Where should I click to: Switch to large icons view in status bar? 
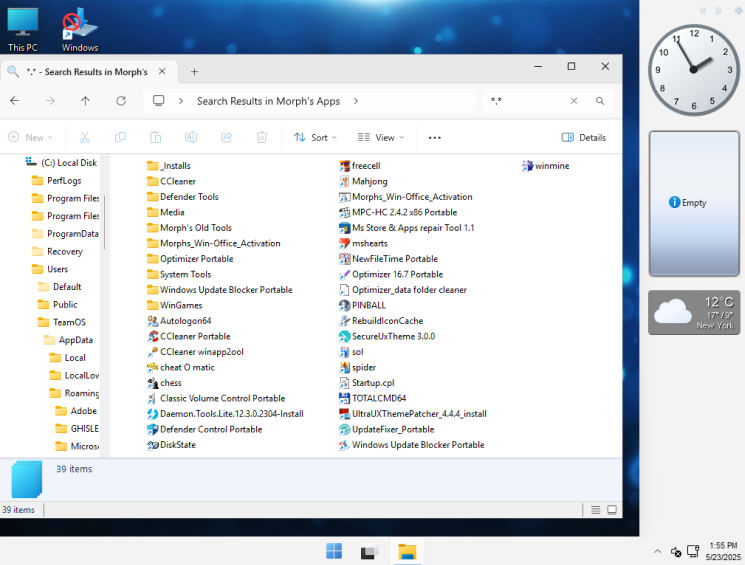pyautogui.click(x=612, y=510)
